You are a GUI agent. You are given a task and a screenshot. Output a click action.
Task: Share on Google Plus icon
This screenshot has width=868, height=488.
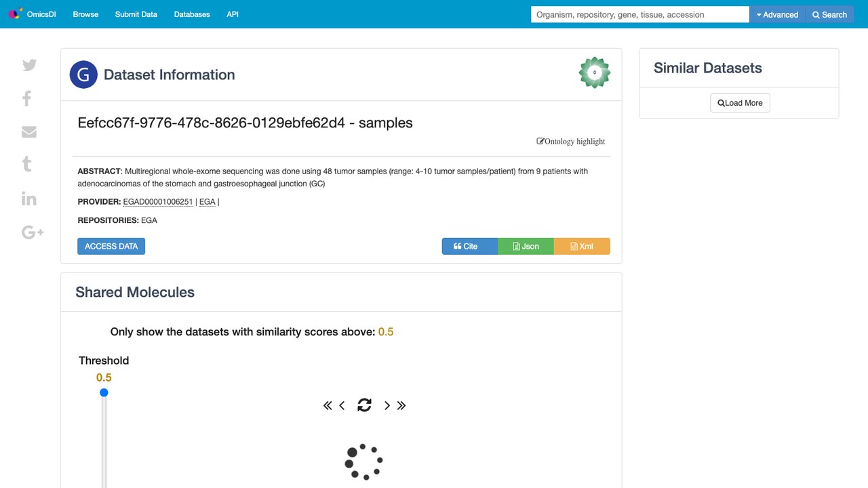click(33, 232)
